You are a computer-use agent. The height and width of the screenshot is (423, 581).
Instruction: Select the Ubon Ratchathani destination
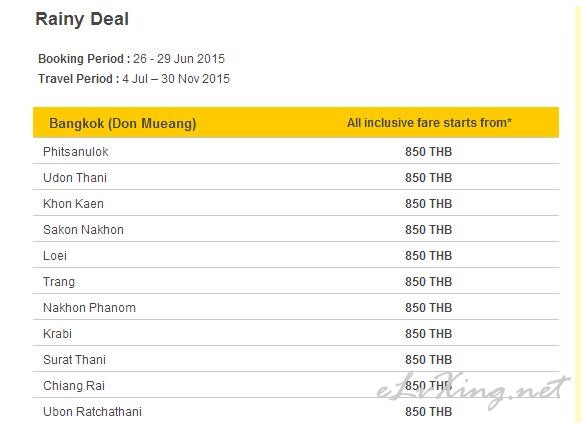pyautogui.click(x=92, y=412)
